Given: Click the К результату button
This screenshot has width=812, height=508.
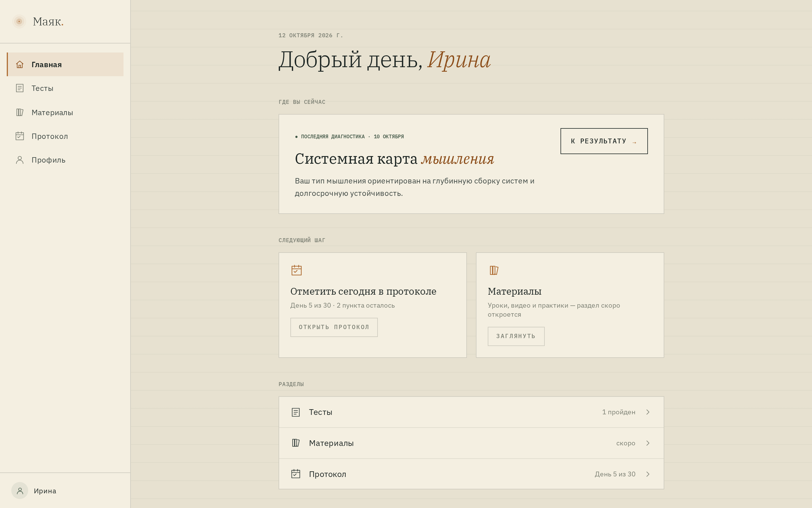Looking at the screenshot, I should click(604, 141).
